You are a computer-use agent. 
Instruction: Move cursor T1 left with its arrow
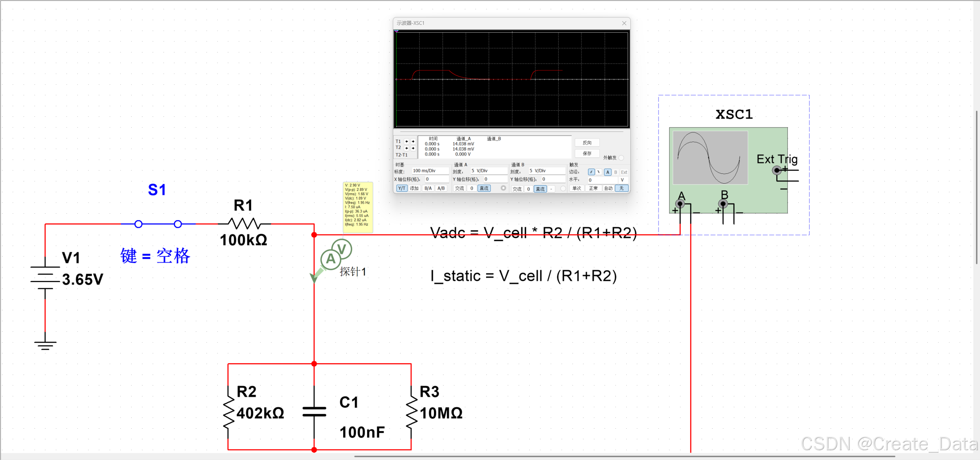pos(407,141)
